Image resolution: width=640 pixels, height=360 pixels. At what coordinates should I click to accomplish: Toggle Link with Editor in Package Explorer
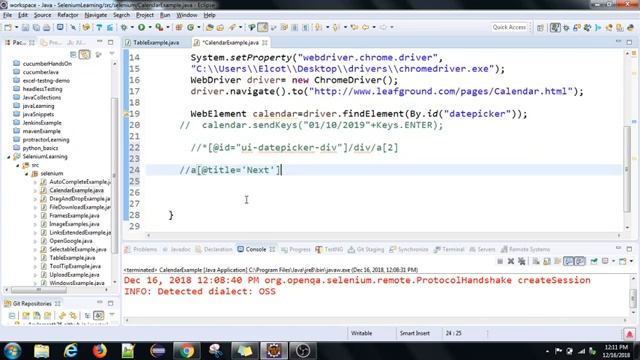(84, 54)
